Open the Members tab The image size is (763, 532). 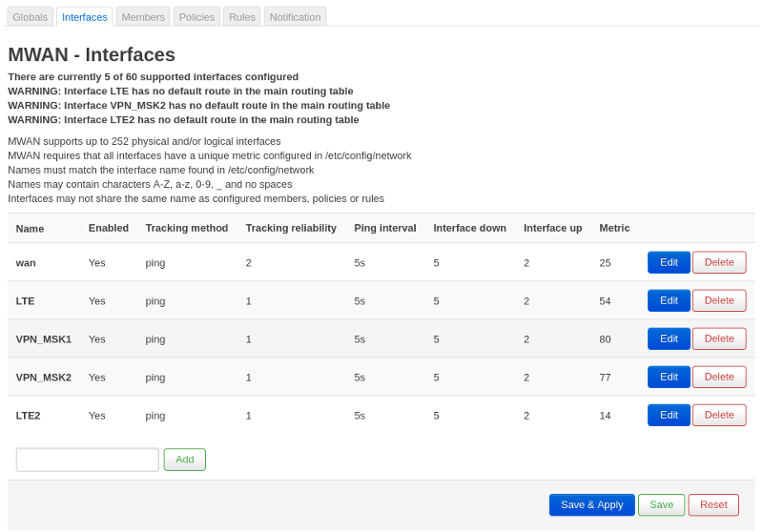point(143,17)
